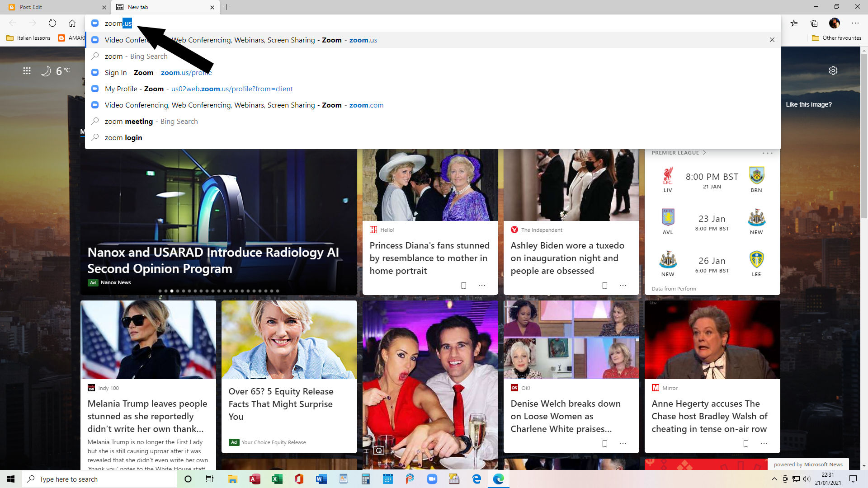The width and height of the screenshot is (868, 488).
Task: Remove the top zoom.us suggestion
Action: tap(772, 40)
